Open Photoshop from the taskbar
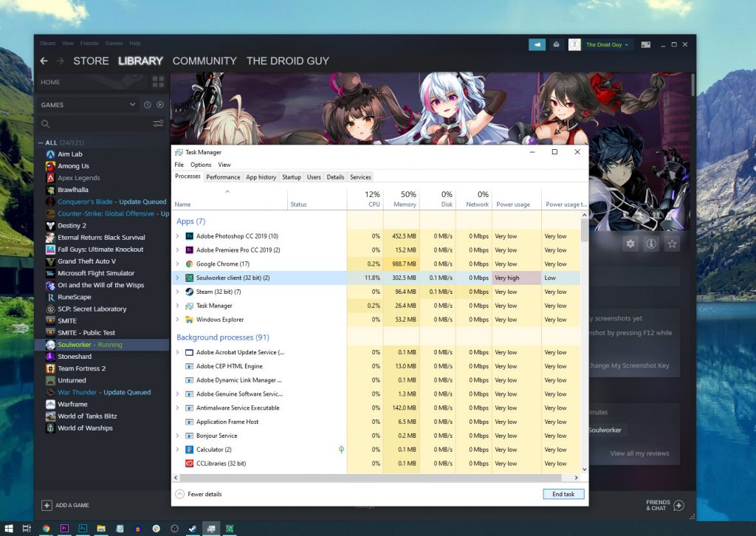 point(83,529)
